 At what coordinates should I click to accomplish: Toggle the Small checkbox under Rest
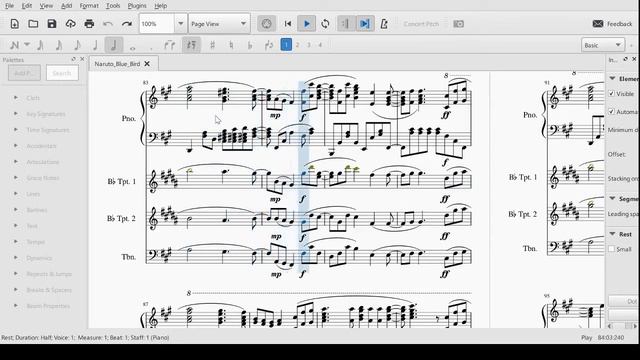pos(611,249)
